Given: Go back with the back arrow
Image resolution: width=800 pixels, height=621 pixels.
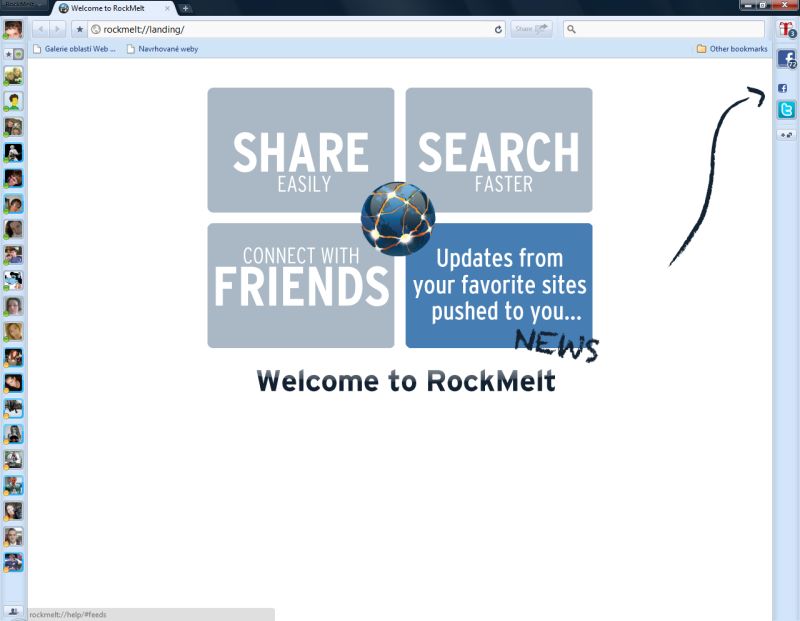Looking at the screenshot, I should tap(41, 29).
